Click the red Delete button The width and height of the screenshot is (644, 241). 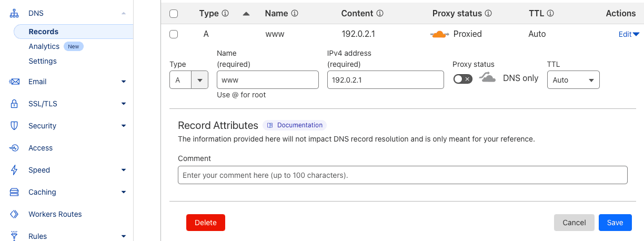pyautogui.click(x=205, y=223)
